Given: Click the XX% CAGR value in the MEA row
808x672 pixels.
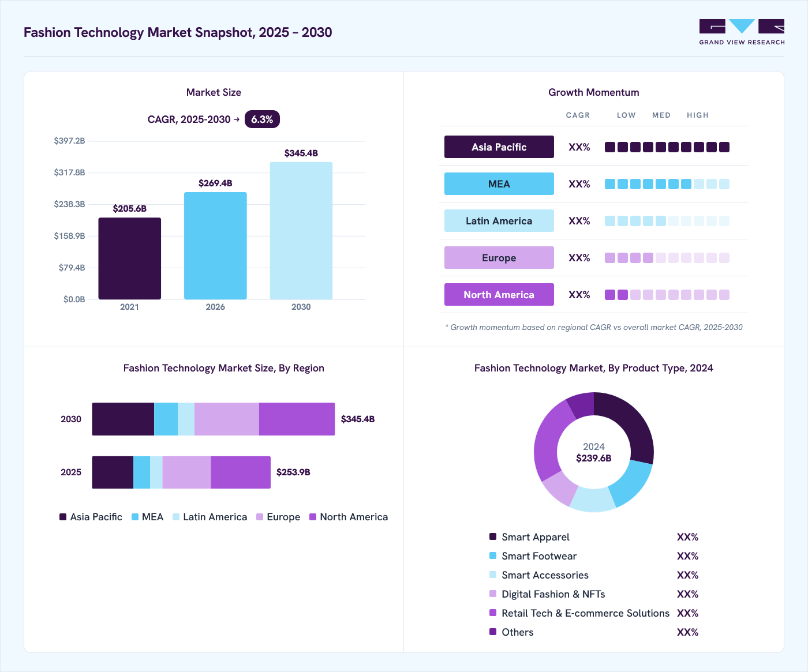Looking at the screenshot, I should (579, 184).
